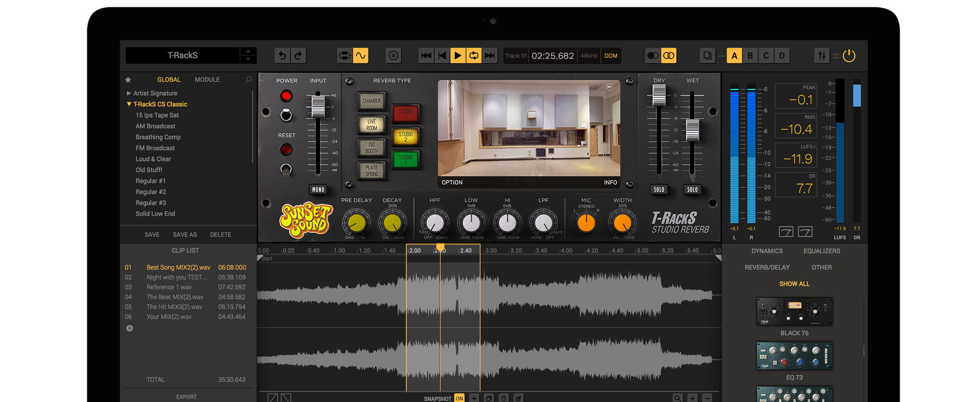Switch to module chain view icon

click(344, 56)
